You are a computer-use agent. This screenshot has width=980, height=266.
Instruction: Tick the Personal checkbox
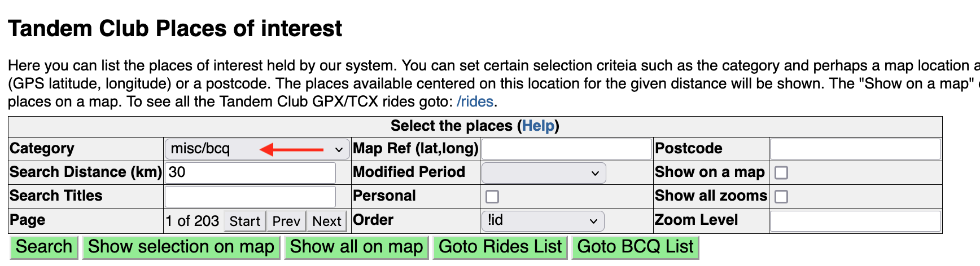pos(492,197)
